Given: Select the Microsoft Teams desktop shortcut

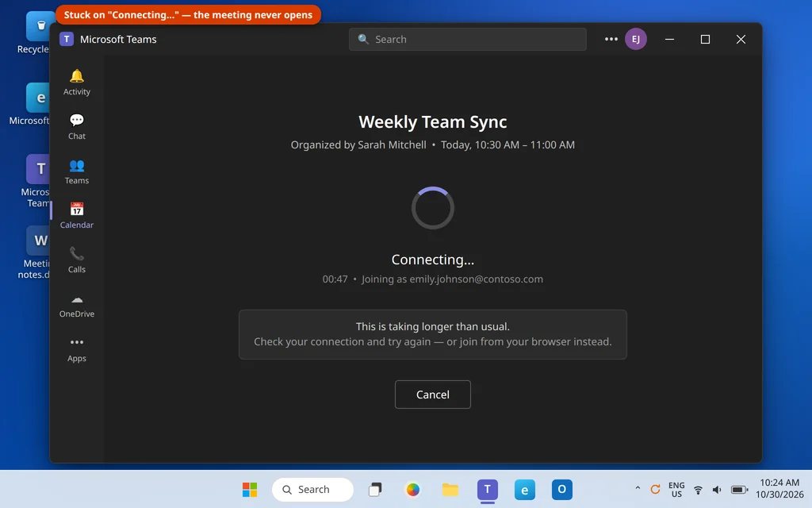Looking at the screenshot, I should click(37, 180).
